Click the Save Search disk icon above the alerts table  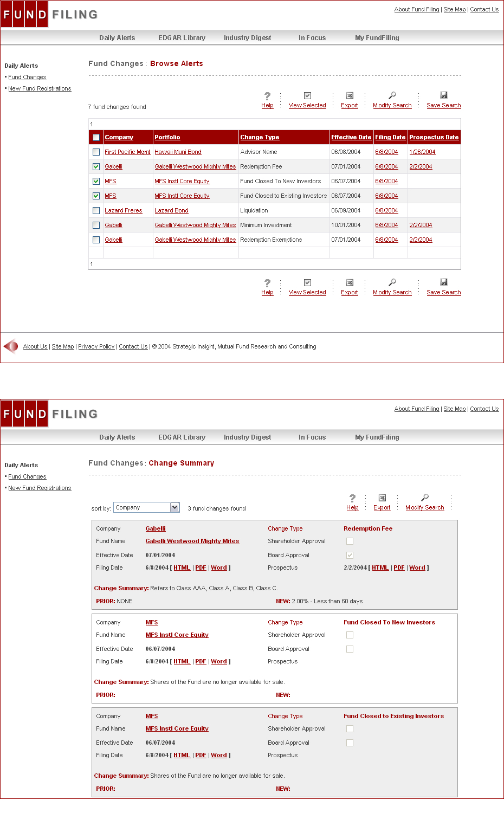tap(444, 95)
